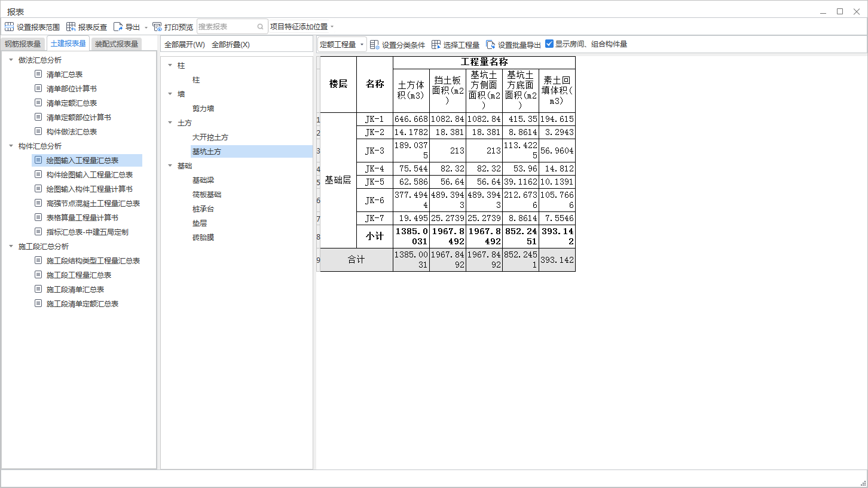Select 砖胎膜 in component tree
The image size is (868, 488).
tap(203, 238)
